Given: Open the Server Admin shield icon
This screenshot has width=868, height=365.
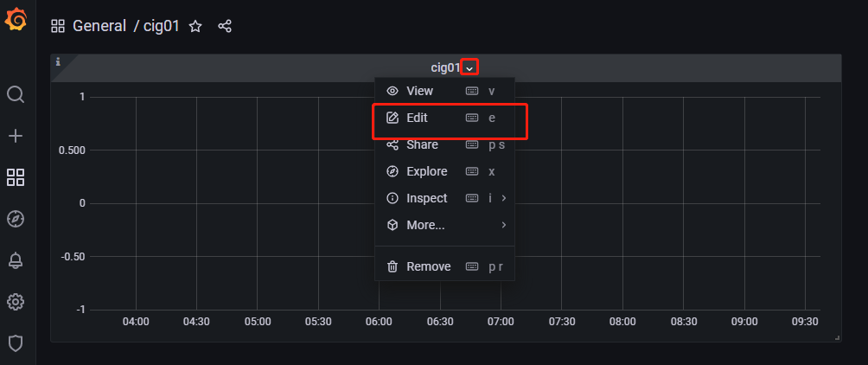Looking at the screenshot, I should click(x=16, y=343).
